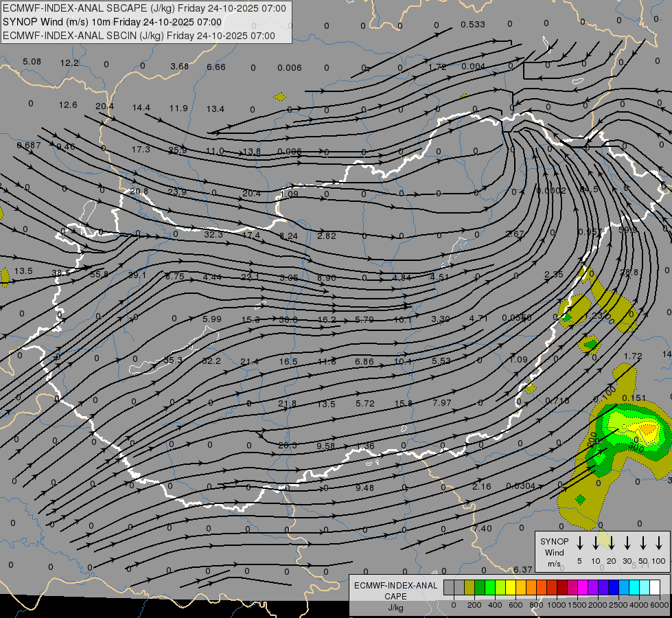Screen dimensions: 672x618
Task: Click the SBCIN title line
Action: [x=139, y=36]
